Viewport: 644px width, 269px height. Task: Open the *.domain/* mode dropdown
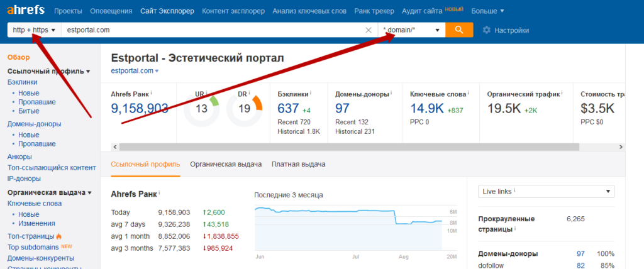click(411, 30)
